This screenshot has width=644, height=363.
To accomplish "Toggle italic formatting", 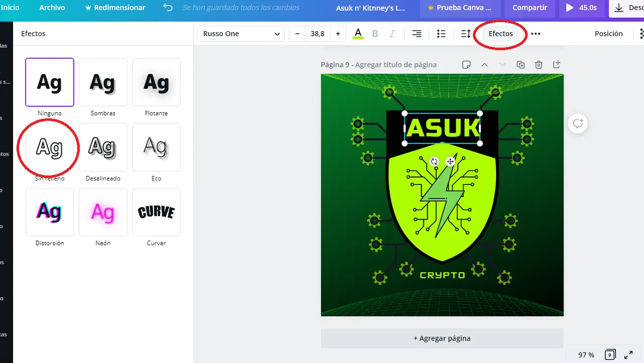I will pos(392,34).
